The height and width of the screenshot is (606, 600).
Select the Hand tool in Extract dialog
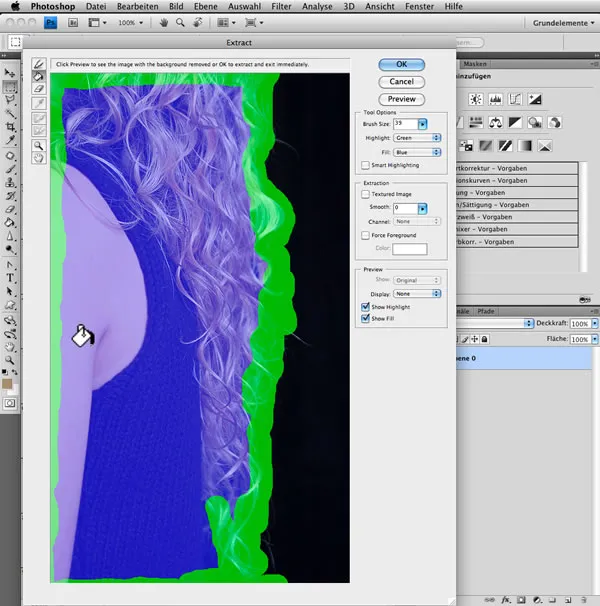[x=39, y=157]
